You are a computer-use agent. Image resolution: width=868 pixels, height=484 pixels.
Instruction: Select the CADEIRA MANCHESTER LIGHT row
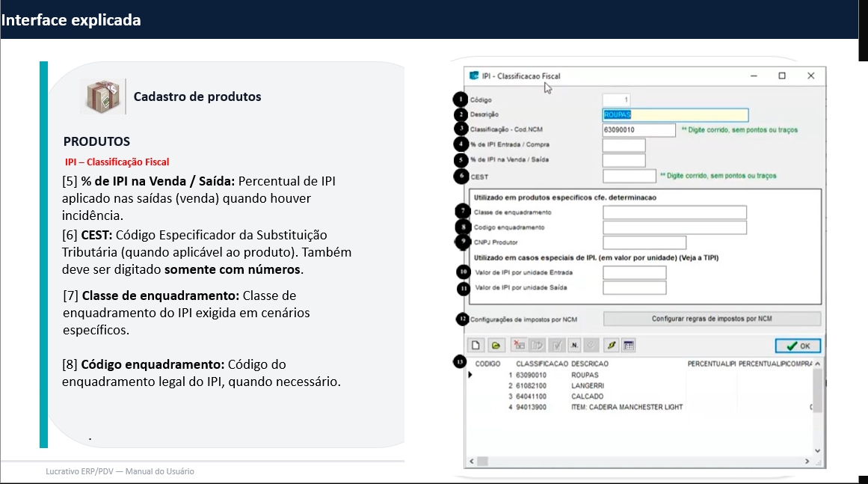[x=627, y=408]
